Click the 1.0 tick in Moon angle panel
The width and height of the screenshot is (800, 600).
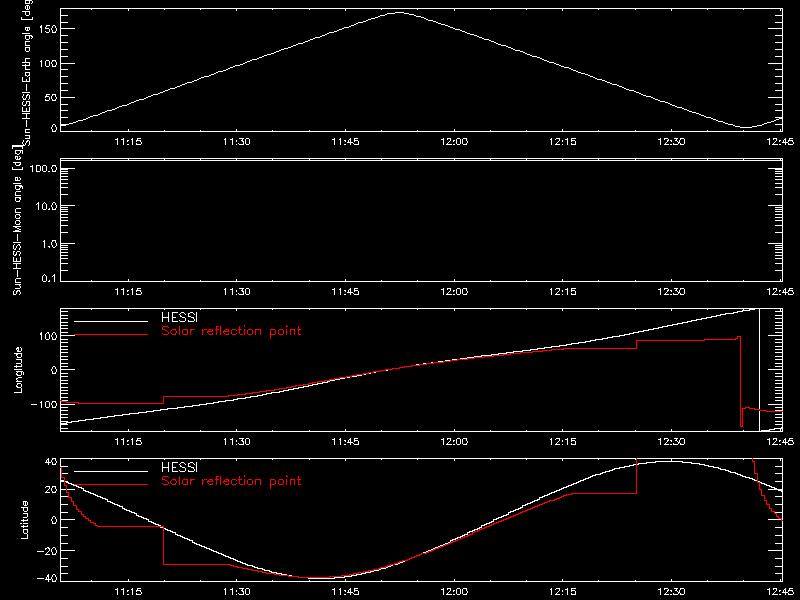coord(49,244)
